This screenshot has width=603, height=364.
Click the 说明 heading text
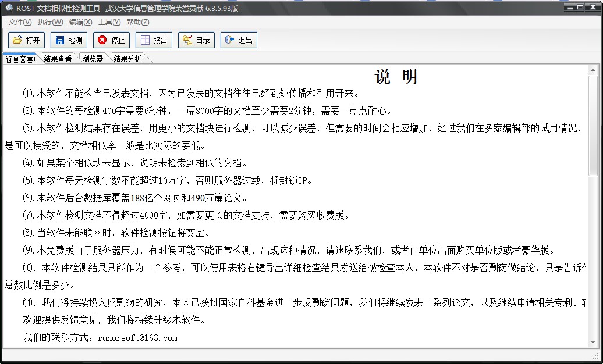[x=396, y=77]
